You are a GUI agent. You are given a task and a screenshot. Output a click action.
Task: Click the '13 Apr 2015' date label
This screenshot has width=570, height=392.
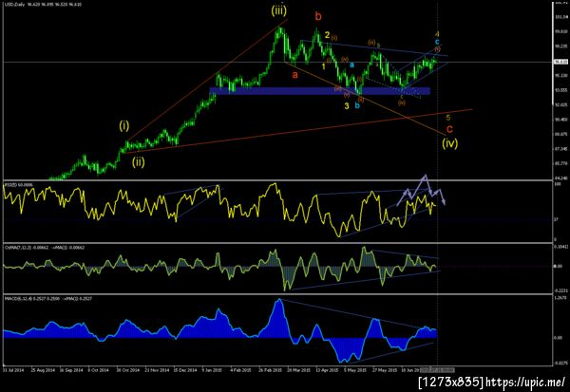(327, 370)
